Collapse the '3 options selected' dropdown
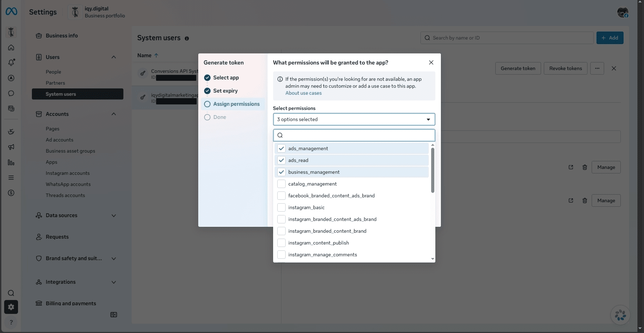The width and height of the screenshot is (644, 333). [x=354, y=119]
